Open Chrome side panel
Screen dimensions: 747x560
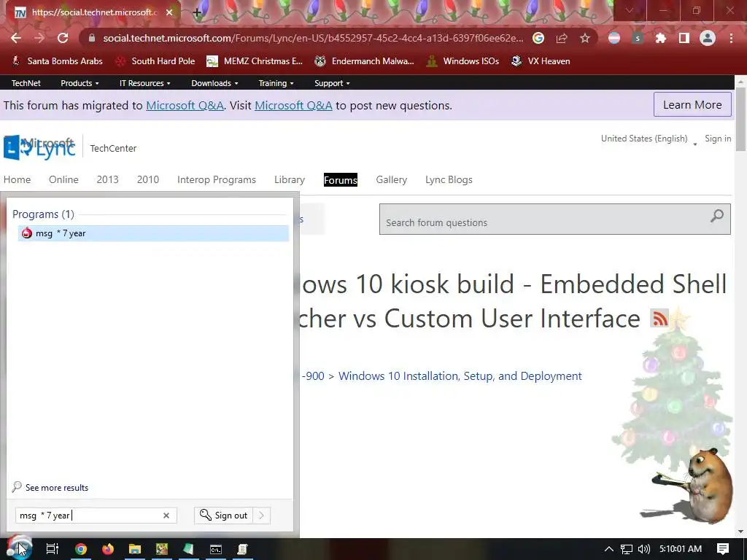tap(684, 38)
